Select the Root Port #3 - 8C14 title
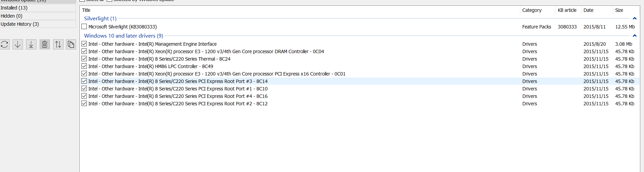The height and width of the screenshot is (172, 644). pos(178,81)
